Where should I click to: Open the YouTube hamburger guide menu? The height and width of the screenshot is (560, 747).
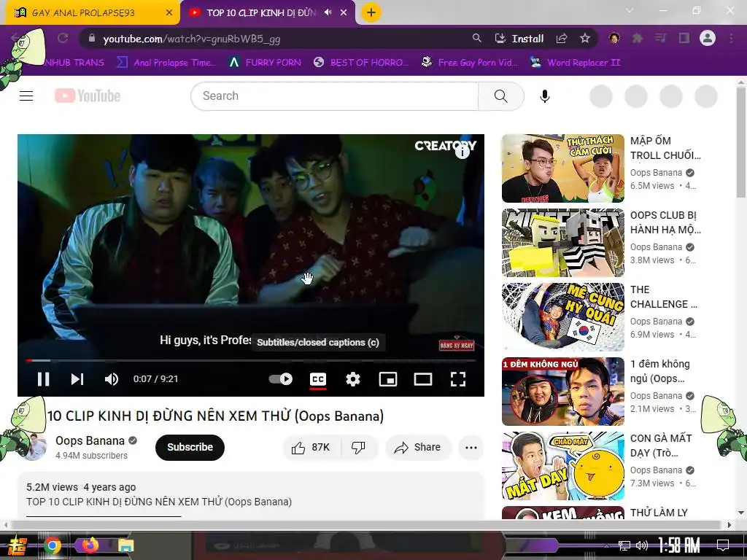[x=26, y=96]
